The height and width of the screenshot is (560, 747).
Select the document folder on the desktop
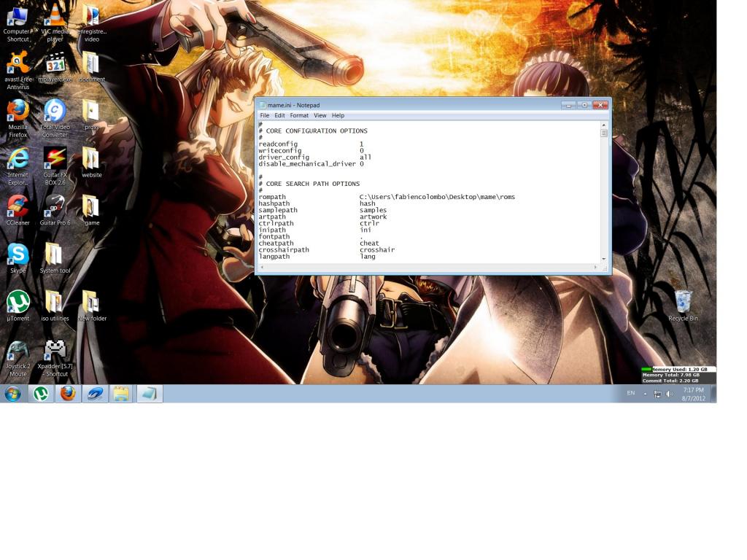tap(91, 68)
